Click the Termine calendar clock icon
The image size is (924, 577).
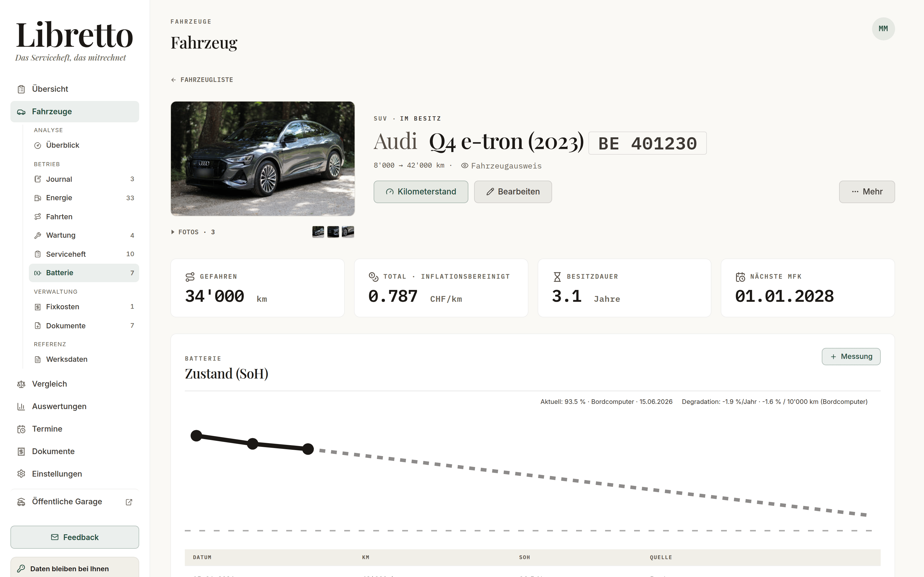point(21,429)
